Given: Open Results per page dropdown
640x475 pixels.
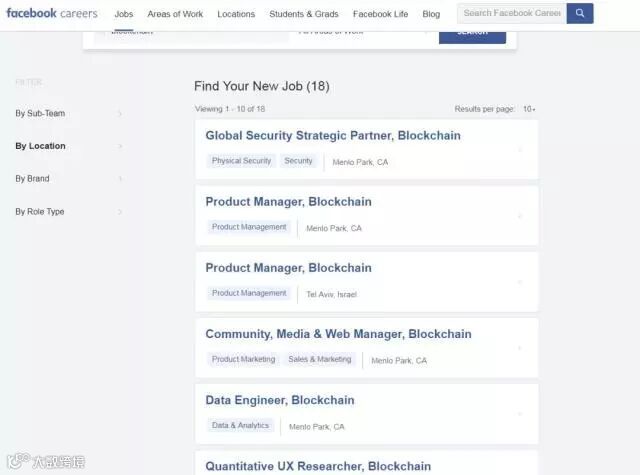Looking at the screenshot, I should (529, 109).
